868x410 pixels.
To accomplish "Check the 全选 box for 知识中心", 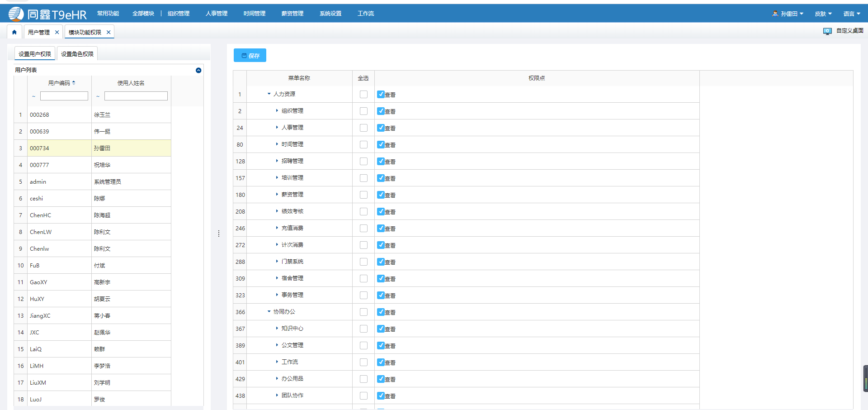I will tap(363, 329).
